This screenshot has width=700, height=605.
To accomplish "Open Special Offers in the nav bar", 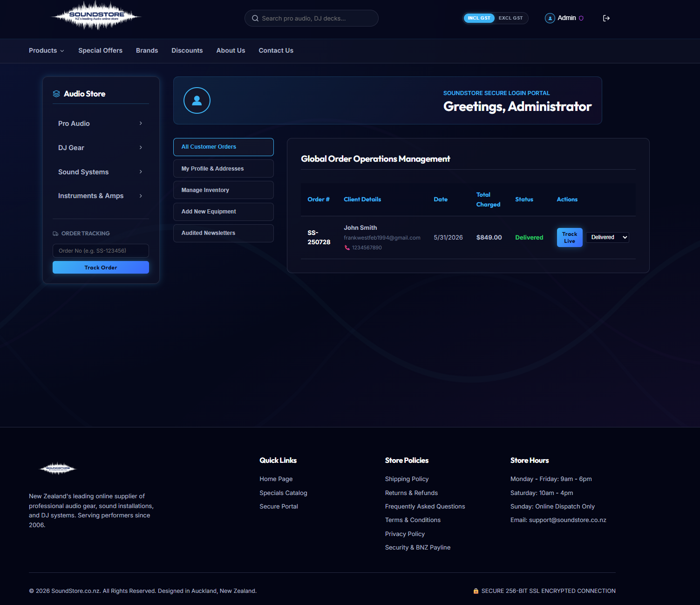I will (x=100, y=50).
